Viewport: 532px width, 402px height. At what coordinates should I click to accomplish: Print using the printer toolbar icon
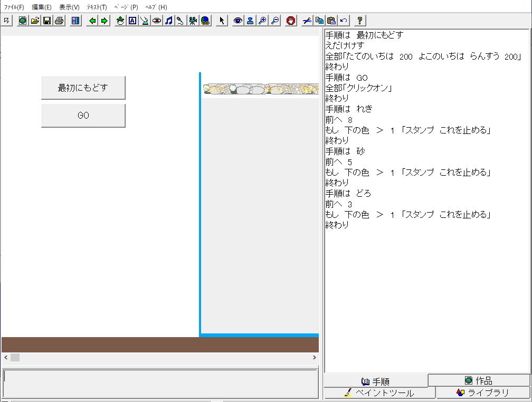pyautogui.click(x=59, y=21)
